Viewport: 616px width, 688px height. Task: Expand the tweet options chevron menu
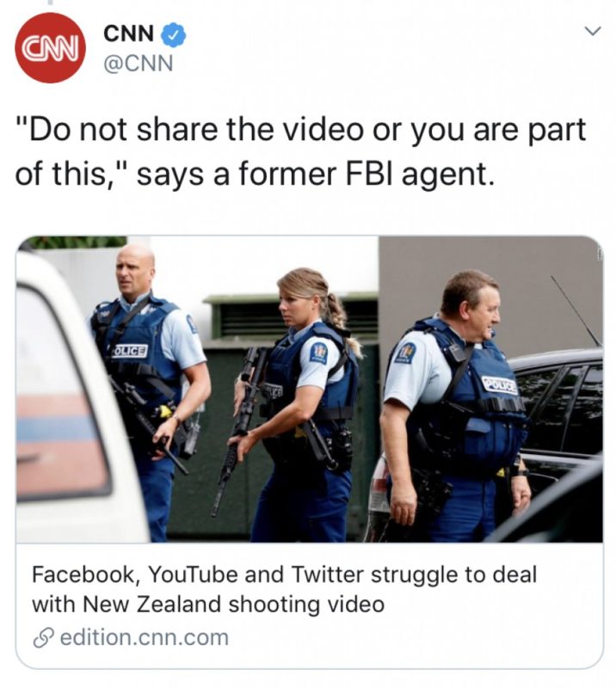[593, 32]
